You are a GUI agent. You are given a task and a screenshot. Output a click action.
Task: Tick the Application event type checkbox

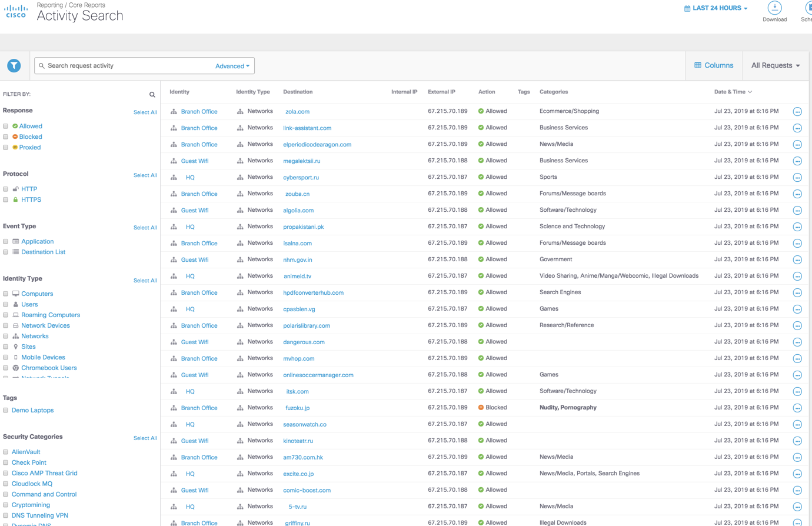click(6, 242)
